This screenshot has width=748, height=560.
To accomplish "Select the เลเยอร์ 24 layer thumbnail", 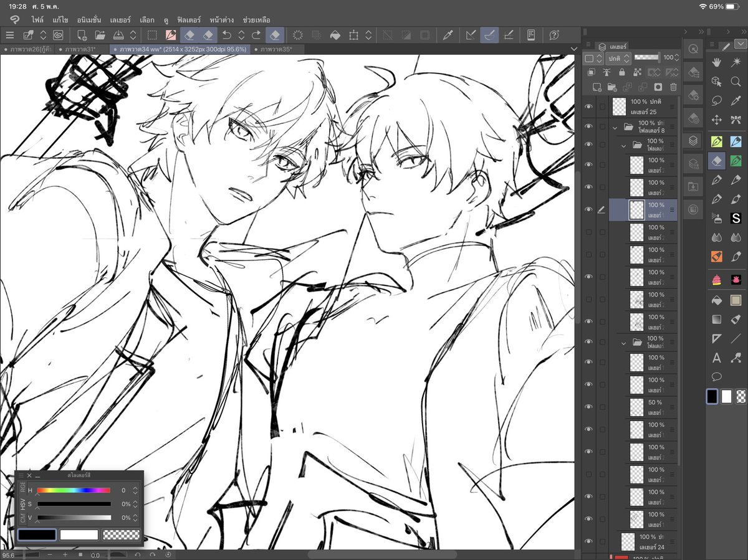I will tap(628, 541).
